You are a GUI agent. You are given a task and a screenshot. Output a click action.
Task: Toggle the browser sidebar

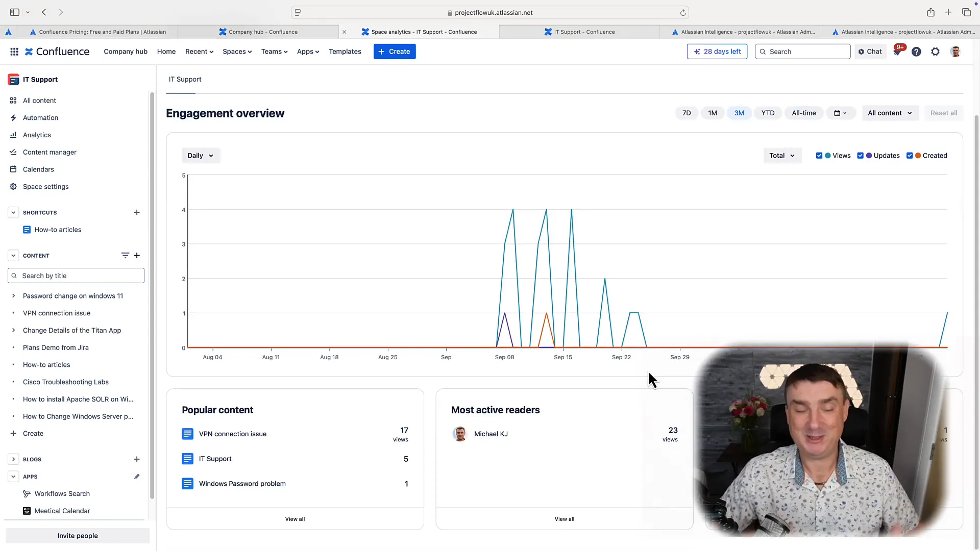15,12
